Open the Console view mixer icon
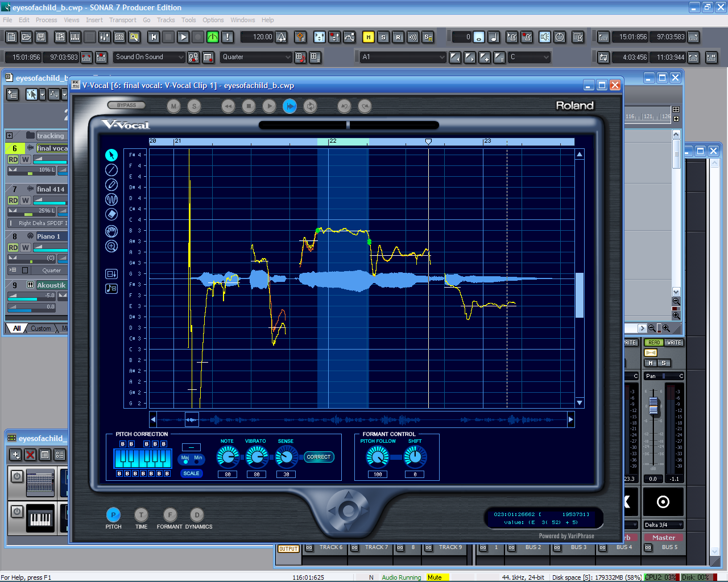Image resolution: width=728 pixels, height=582 pixels. click(105, 37)
